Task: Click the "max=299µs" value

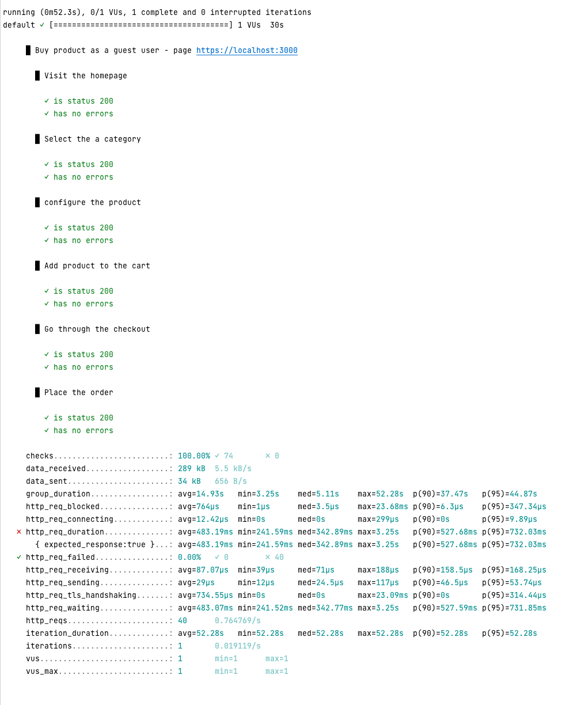Action: (x=378, y=519)
